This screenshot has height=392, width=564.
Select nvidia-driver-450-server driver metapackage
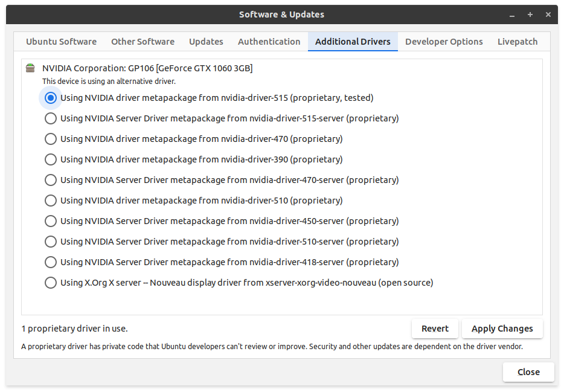[50, 221]
